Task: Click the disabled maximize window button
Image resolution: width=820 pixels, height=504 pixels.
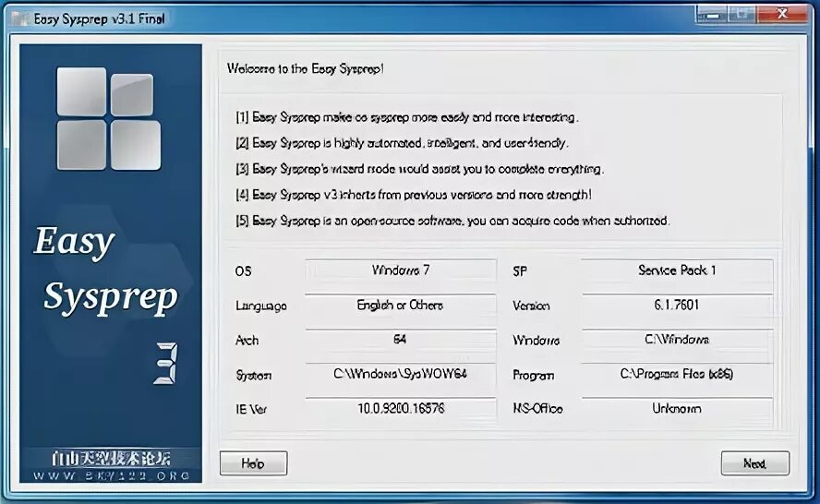Action: point(742,14)
